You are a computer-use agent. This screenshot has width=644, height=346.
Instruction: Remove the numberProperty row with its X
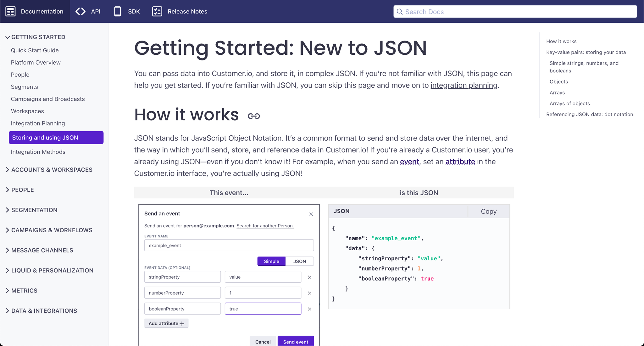coord(309,293)
